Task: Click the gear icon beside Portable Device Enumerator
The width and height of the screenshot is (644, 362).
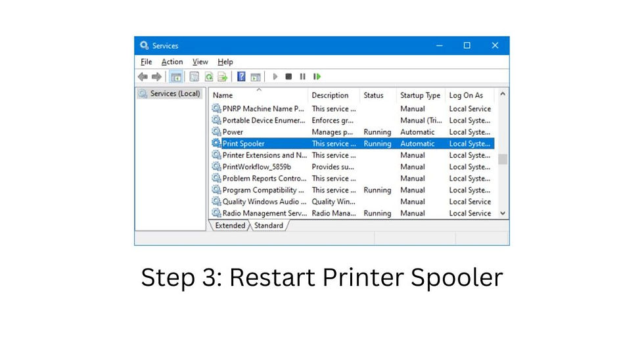Action: [216, 120]
